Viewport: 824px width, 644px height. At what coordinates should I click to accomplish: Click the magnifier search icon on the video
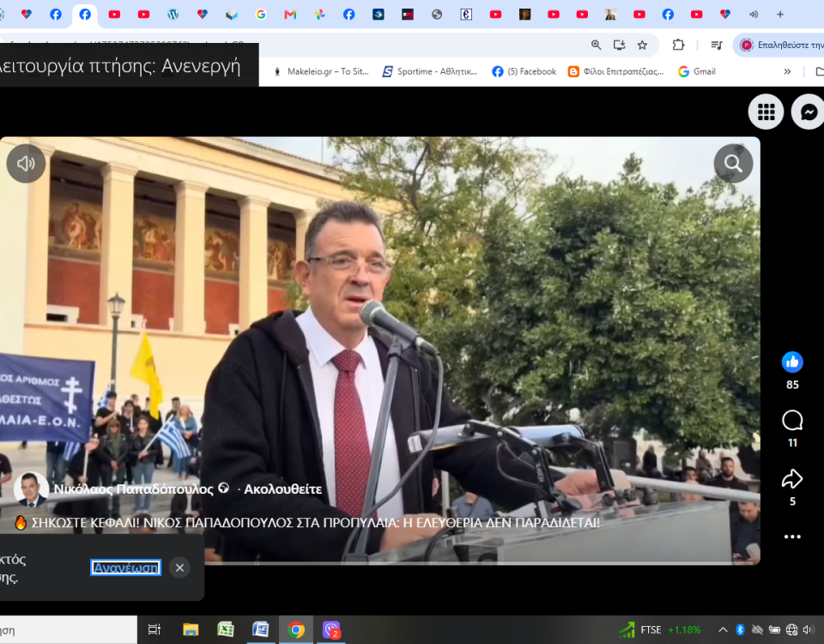click(x=733, y=163)
